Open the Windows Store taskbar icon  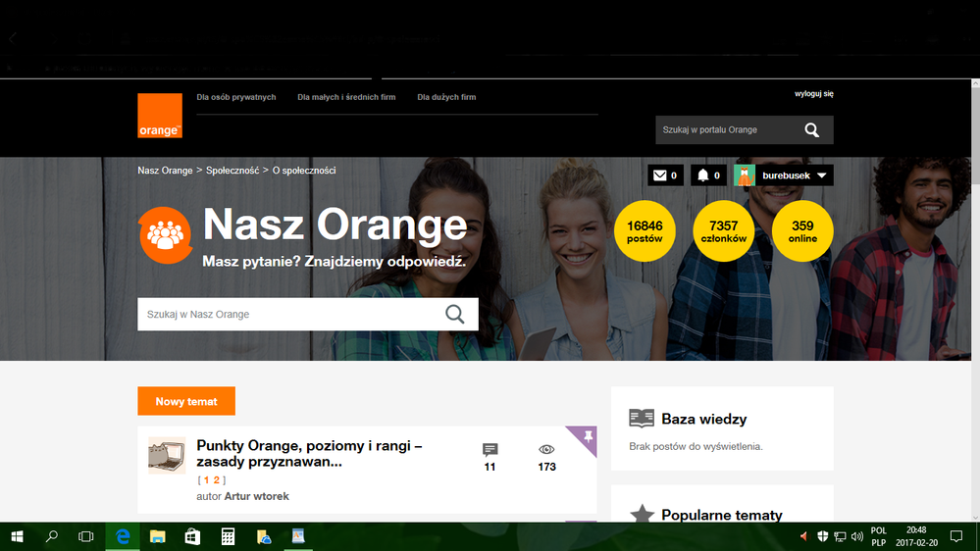pyautogui.click(x=192, y=536)
